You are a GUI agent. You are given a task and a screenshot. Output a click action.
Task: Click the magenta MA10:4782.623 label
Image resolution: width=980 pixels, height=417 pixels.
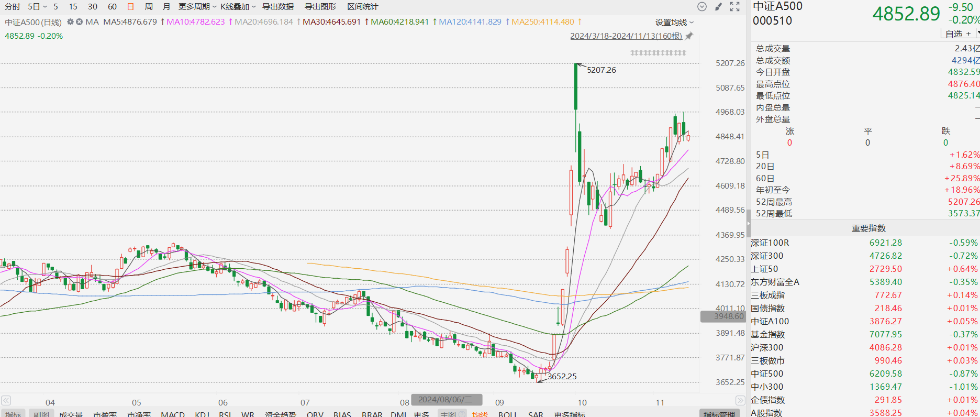click(195, 22)
